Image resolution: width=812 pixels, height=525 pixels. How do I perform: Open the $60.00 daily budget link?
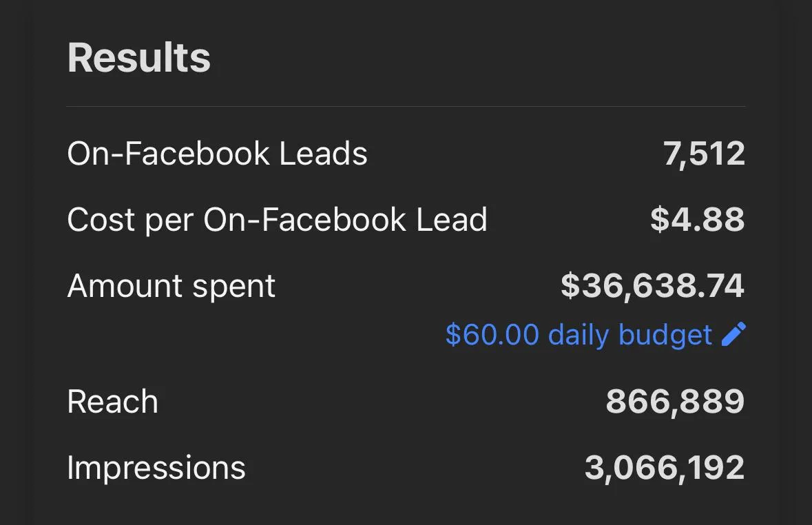point(579,335)
